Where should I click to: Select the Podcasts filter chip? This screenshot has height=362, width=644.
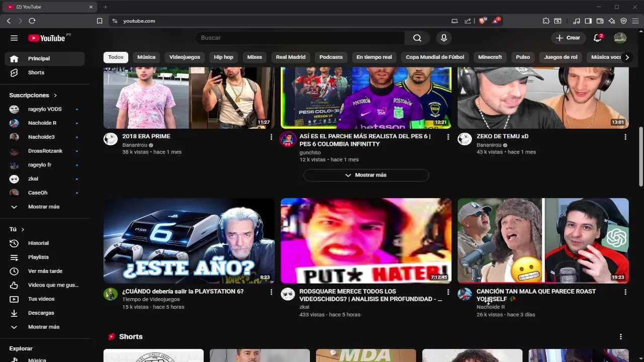coord(331,57)
